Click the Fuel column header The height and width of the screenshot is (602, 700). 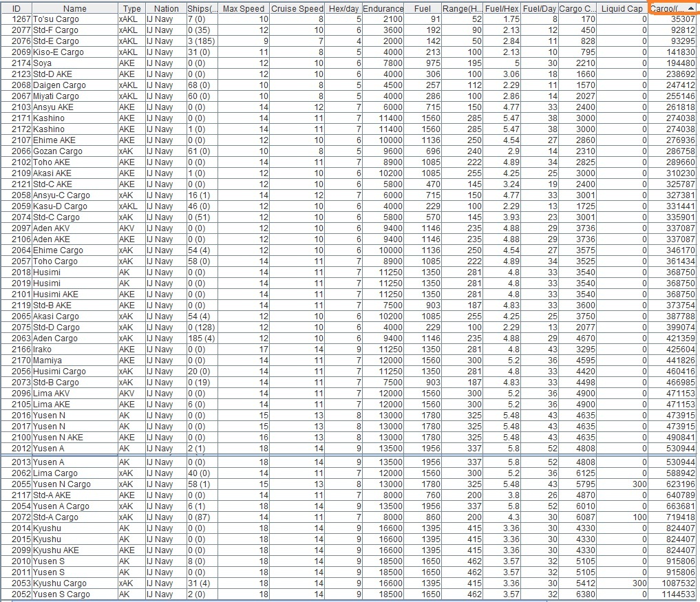coord(423,8)
